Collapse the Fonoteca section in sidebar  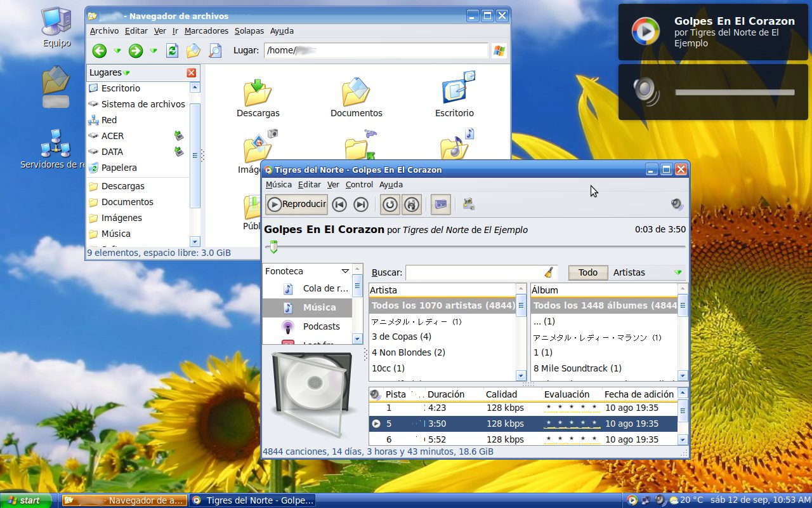(x=345, y=271)
